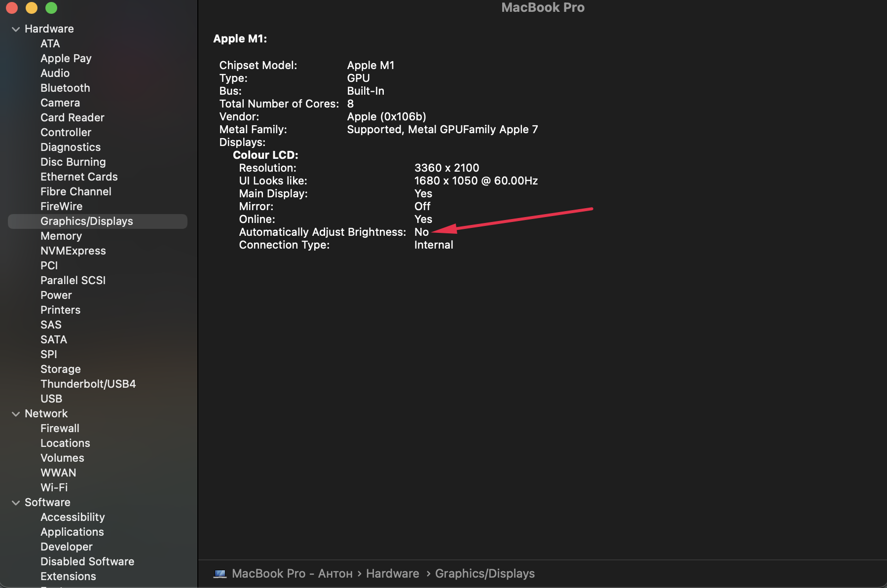The height and width of the screenshot is (588, 887).
Task: Click the 'Chipset Model:' label
Action: coord(259,65)
